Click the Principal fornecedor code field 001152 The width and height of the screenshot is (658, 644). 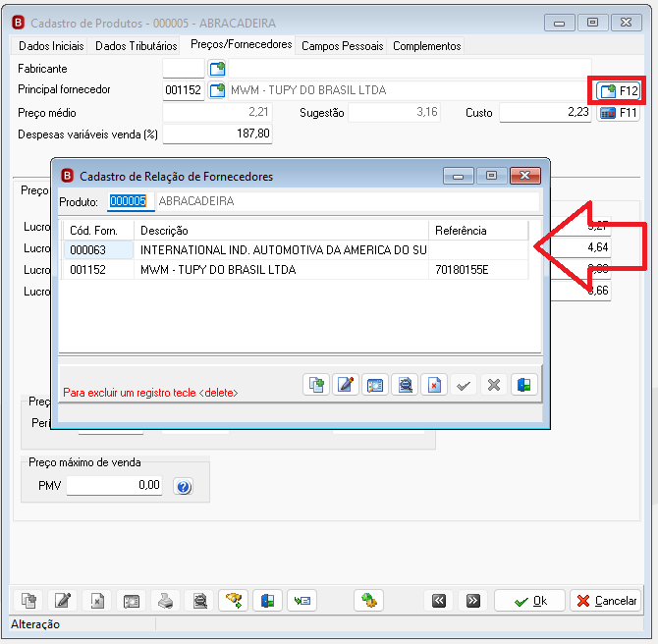click(x=184, y=90)
